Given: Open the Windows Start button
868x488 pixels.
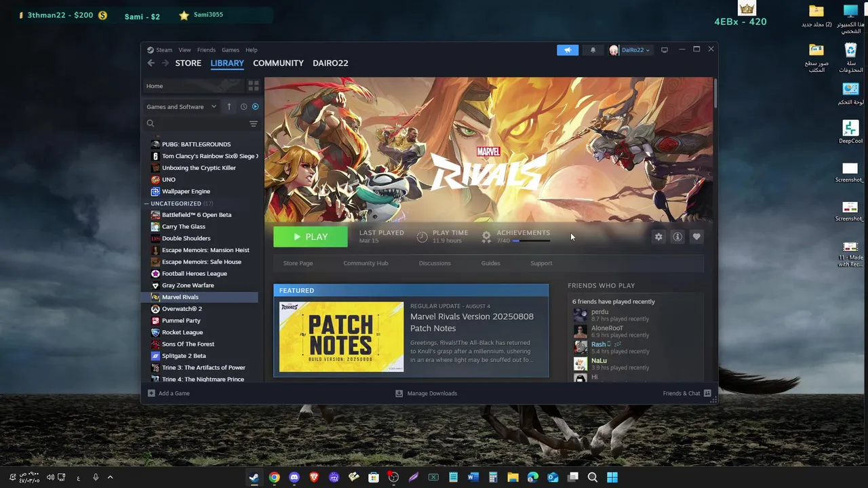Looking at the screenshot, I should pos(612,477).
